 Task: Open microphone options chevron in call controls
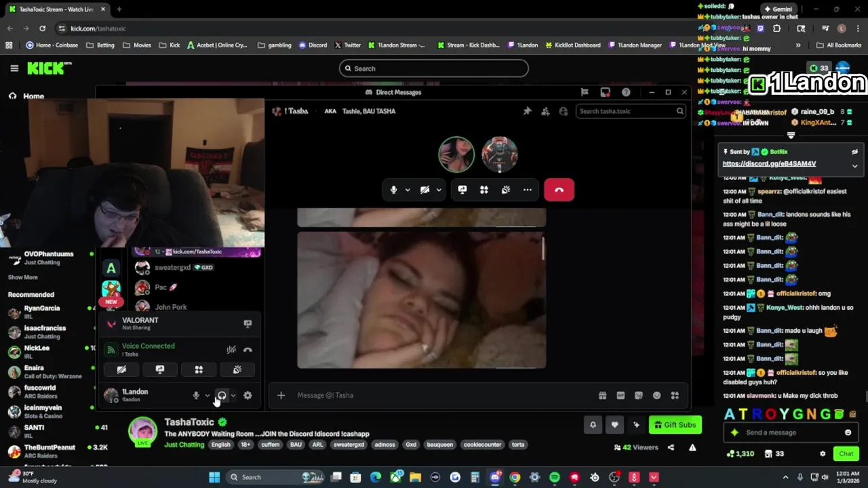408,190
